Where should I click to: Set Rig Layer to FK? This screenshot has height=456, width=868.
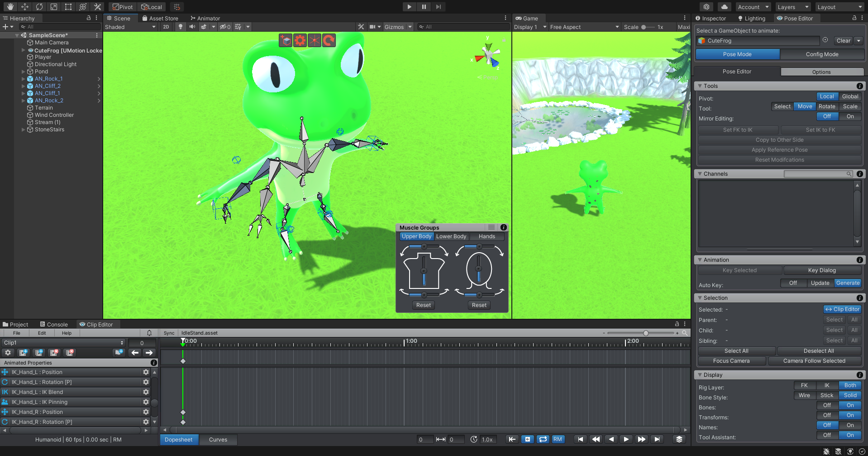pyautogui.click(x=804, y=385)
